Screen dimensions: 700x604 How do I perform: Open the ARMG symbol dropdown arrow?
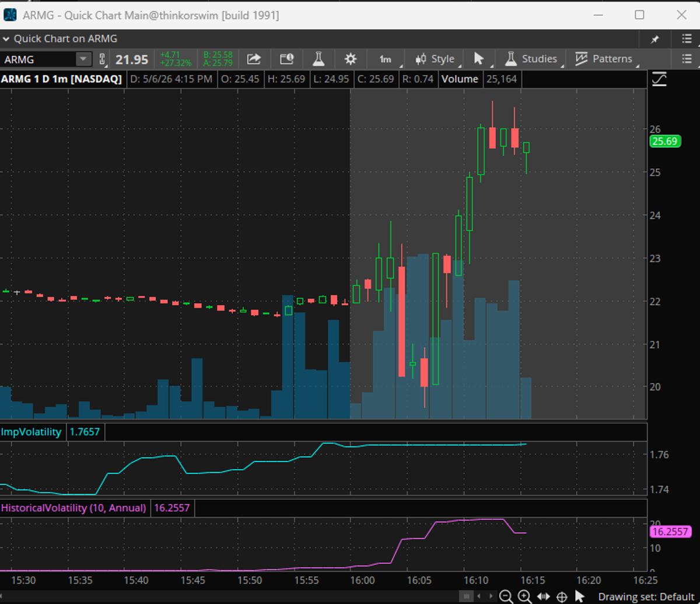(84, 59)
